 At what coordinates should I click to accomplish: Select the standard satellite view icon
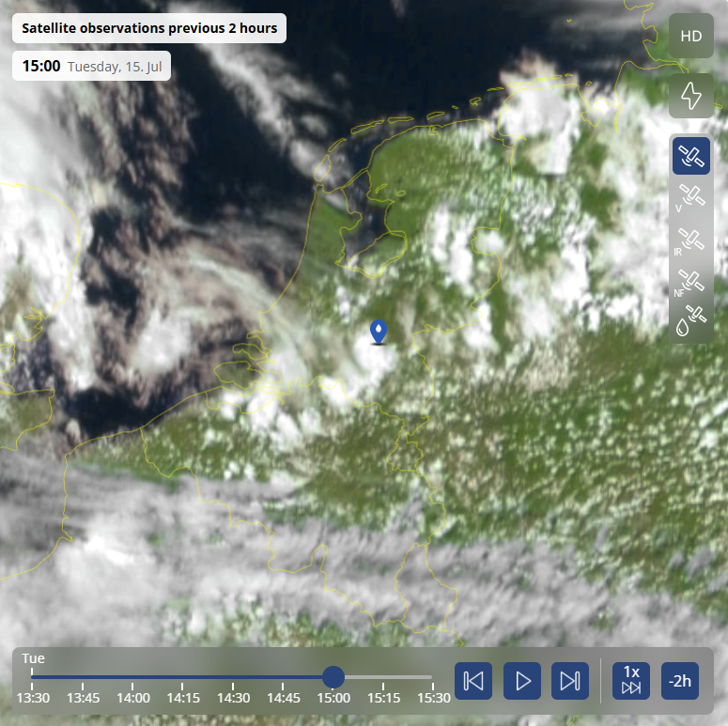click(x=690, y=156)
